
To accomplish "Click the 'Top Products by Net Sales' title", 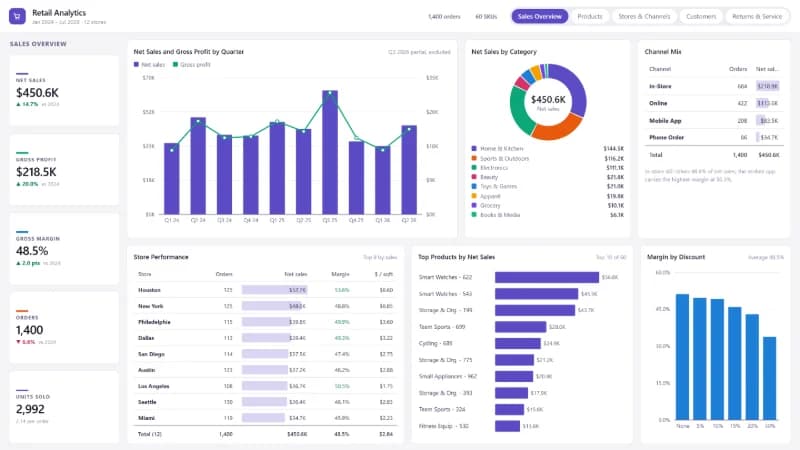I will (x=456, y=257).
